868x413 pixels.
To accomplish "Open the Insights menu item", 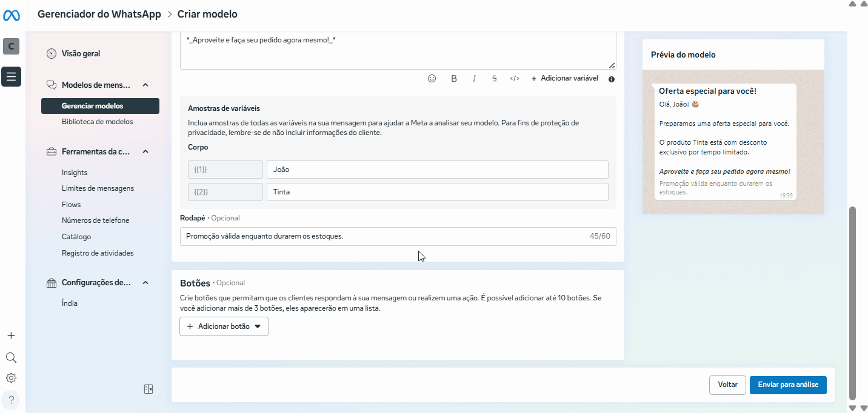I will 75,173.
